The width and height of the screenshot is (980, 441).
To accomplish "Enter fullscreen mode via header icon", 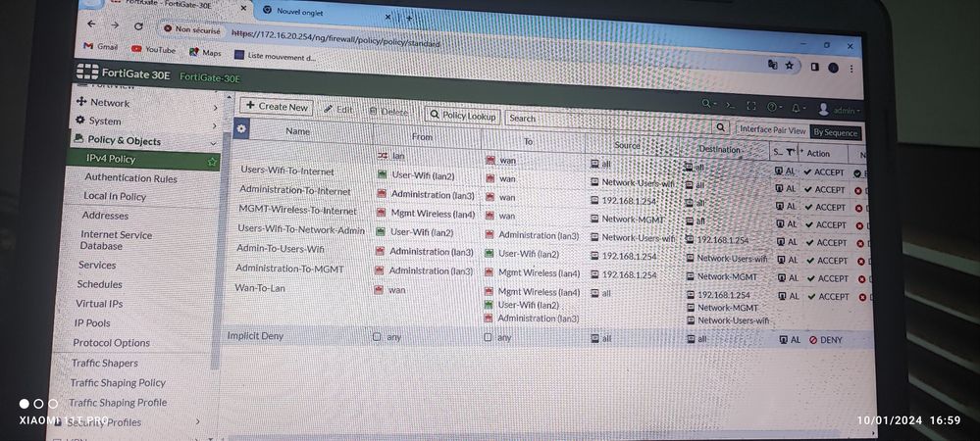I will (751, 106).
